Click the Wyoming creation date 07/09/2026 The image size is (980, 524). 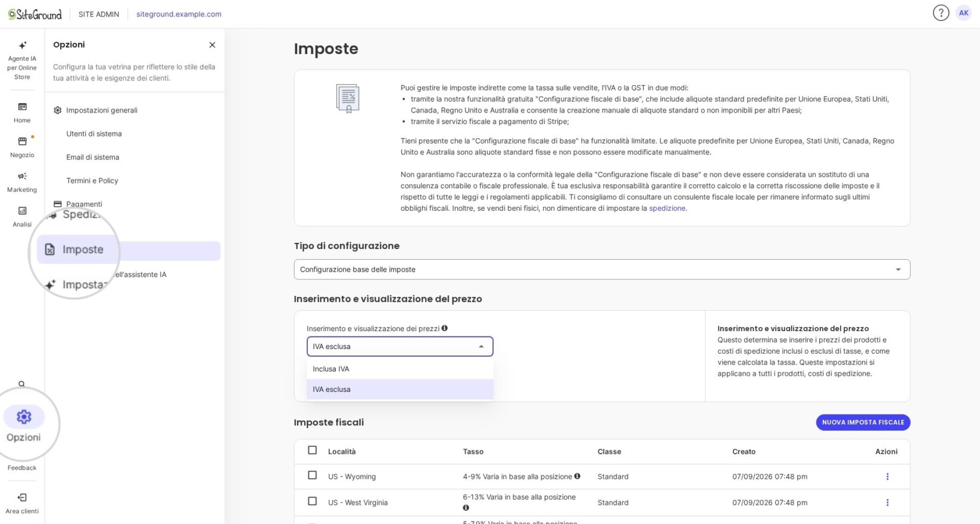coord(770,477)
